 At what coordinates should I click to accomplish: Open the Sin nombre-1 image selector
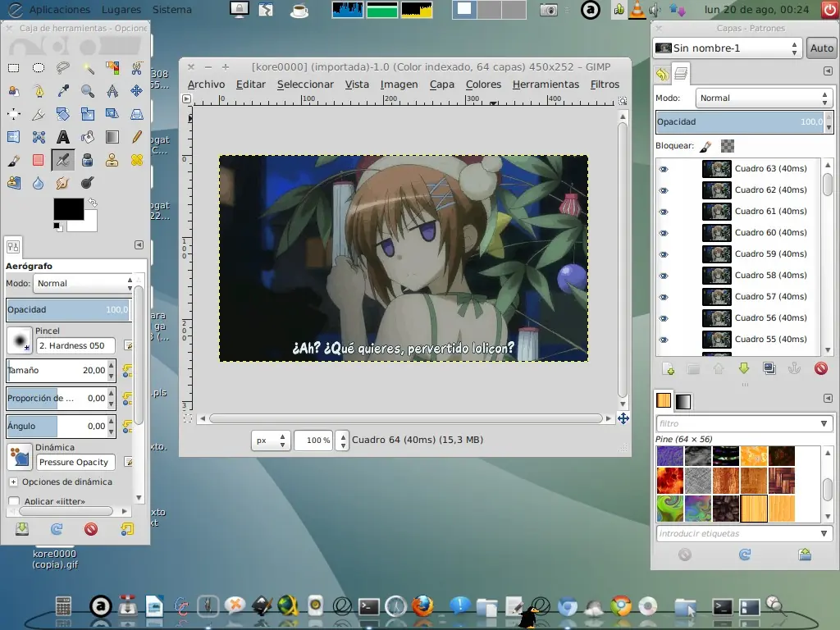pos(727,48)
